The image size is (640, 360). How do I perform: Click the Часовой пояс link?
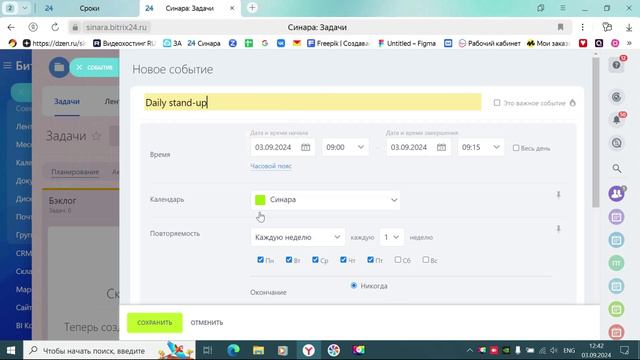(x=271, y=166)
